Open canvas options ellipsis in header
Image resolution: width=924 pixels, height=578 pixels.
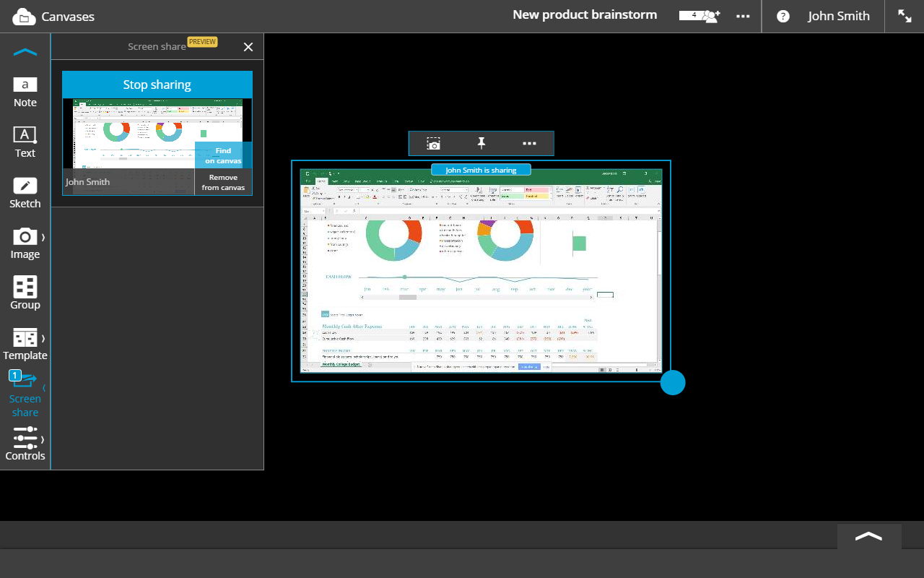(x=743, y=16)
